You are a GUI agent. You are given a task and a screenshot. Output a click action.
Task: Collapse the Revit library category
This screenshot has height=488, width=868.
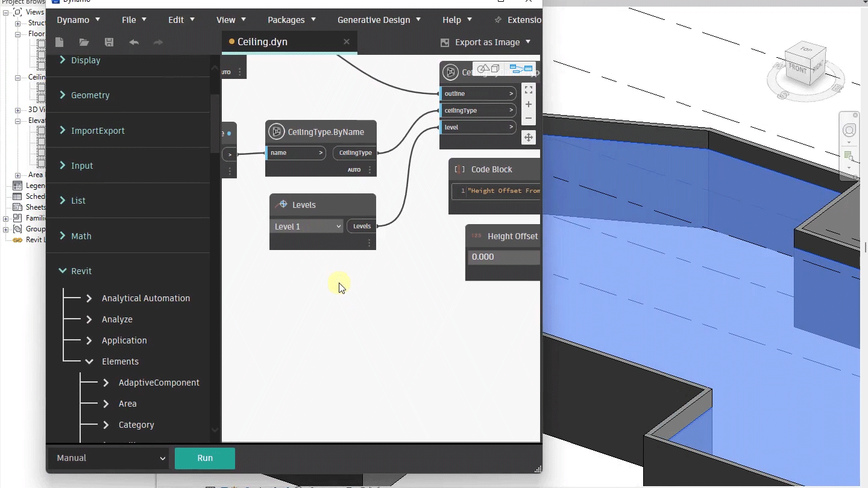point(62,271)
